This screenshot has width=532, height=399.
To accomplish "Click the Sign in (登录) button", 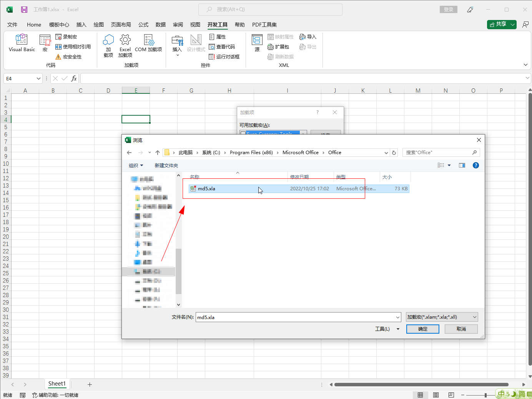I will pos(449,10).
